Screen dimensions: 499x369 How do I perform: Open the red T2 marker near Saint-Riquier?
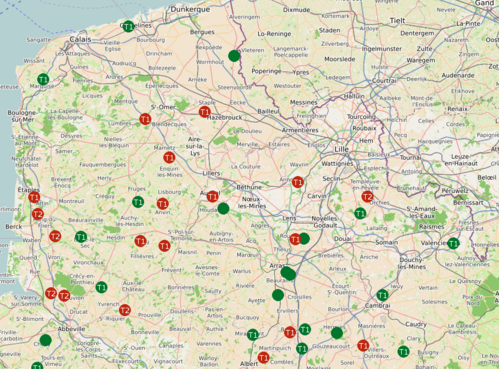coord(125,310)
